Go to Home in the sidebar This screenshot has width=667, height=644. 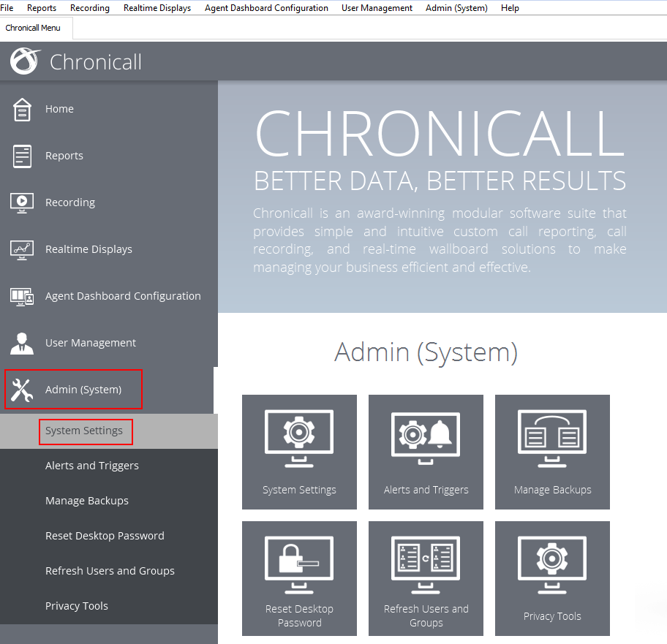(x=59, y=109)
